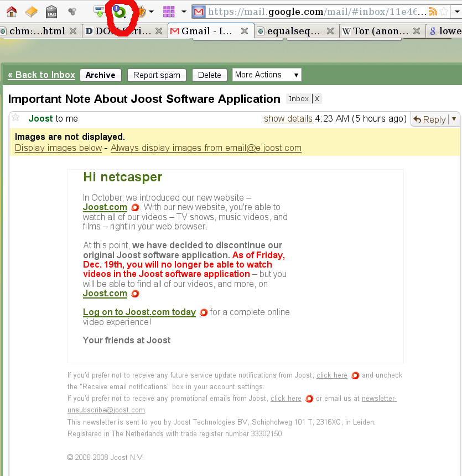Click the purple grid toolbar icon

[x=169, y=12]
